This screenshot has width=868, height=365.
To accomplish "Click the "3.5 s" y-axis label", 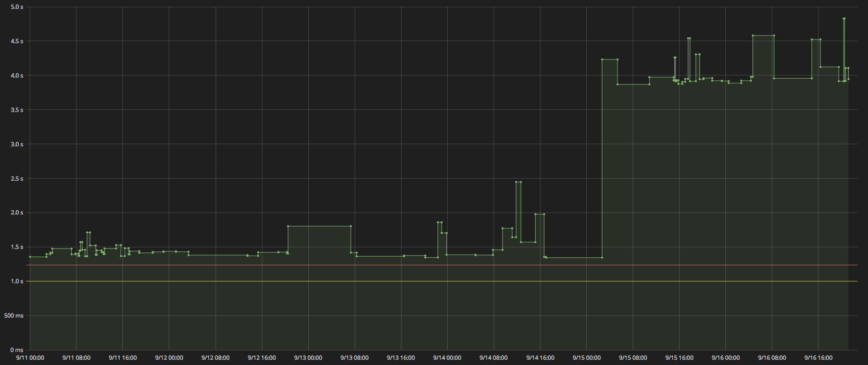I will pyautogui.click(x=17, y=110).
